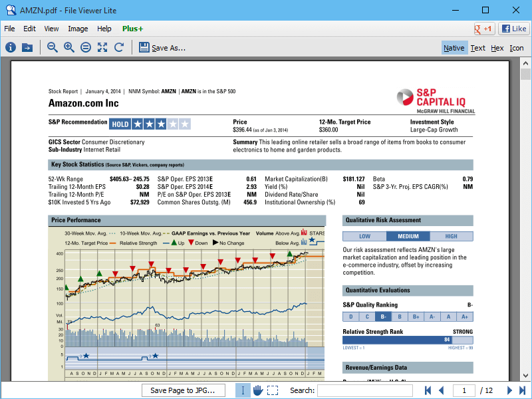The height and width of the screenshot is (399, 532).
Task: Click the "Consumer Discretionary" sector text
Action: click(113, 142)
